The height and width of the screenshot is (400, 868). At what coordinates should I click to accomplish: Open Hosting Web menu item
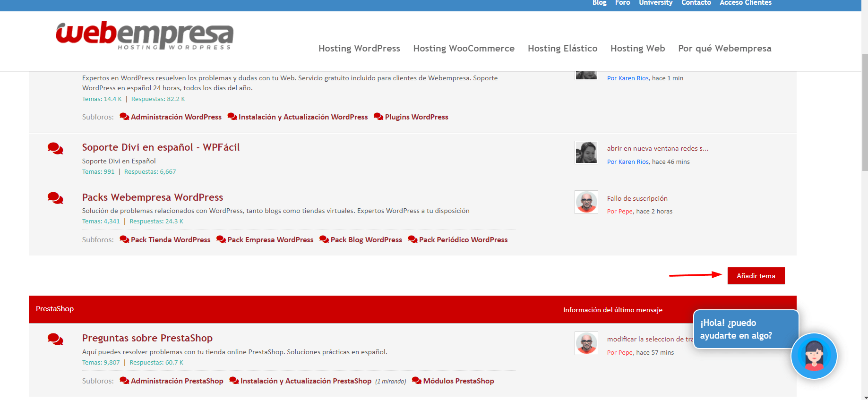(x=637, y=48)
